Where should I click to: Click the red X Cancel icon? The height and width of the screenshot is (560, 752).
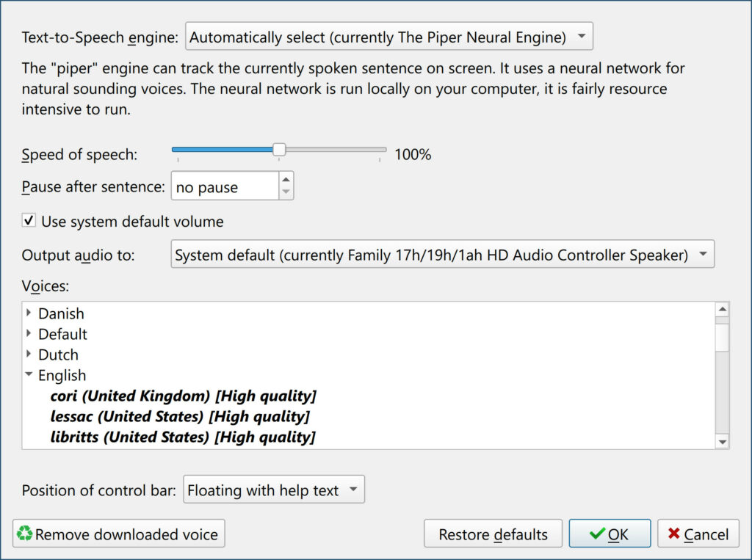pyautogui.click(x=673, y=534)
